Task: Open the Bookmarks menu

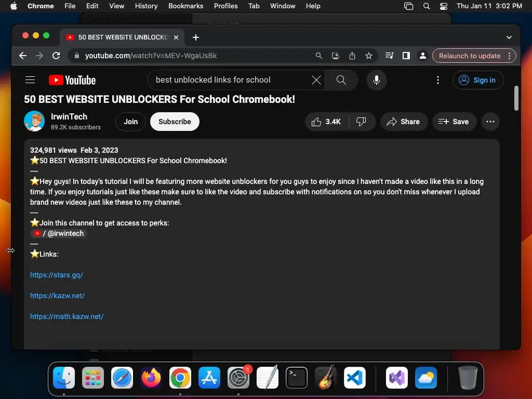Action: click(185, 6)
